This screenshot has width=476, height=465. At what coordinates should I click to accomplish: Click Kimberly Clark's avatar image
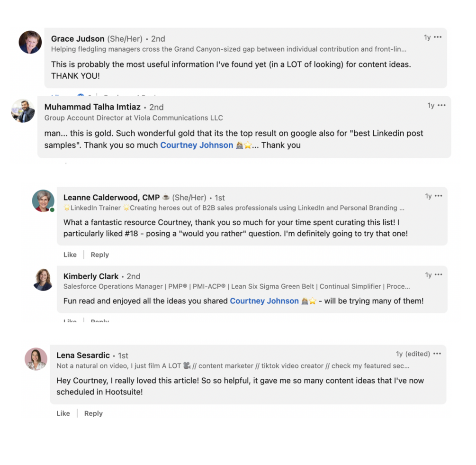coord(43,279)
